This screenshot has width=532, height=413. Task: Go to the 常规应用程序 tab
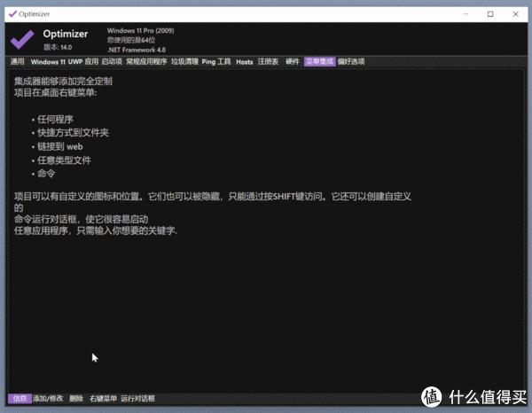tap(146, 62)
